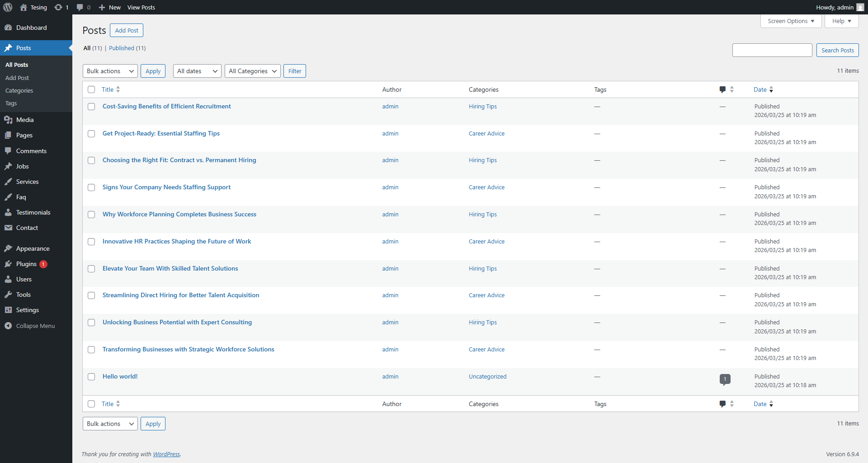Click the Add Post button beside Posts heading

pos(127,30)
